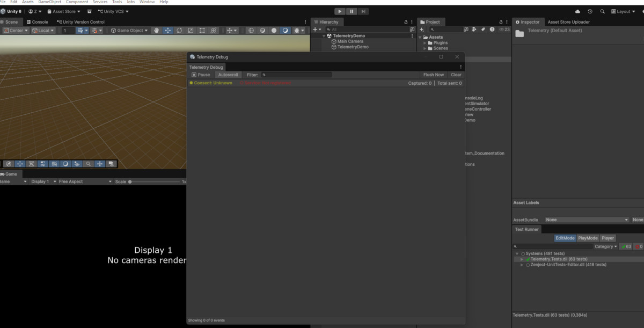644x328 pixels.
Task: Select the Transform tool
Action: tap(214, 31)
